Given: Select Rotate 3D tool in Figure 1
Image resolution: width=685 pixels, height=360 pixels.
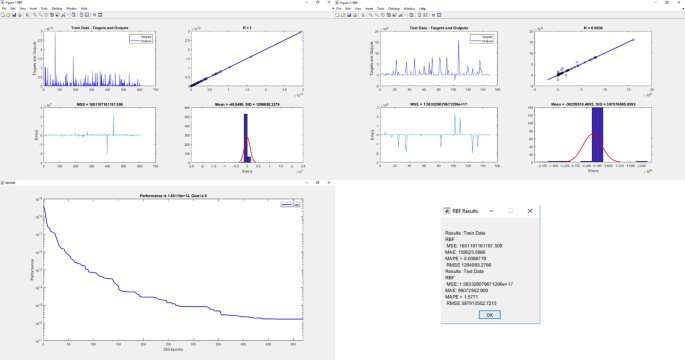Looking at the screenshot, I should tap(52, 15).
